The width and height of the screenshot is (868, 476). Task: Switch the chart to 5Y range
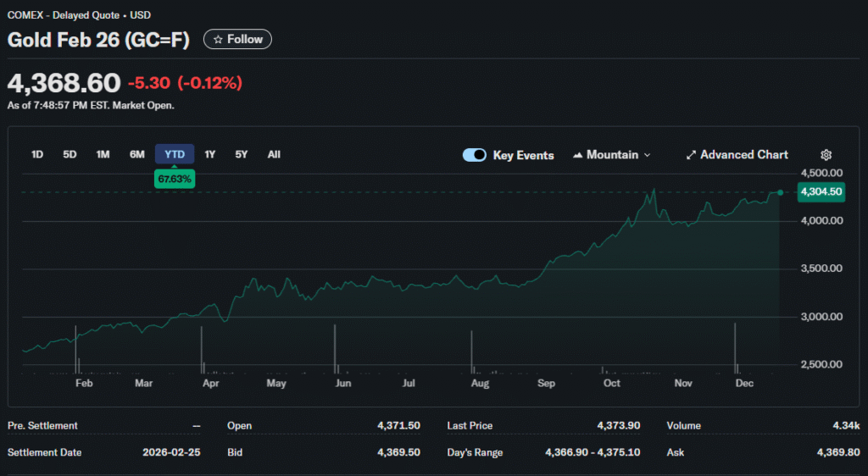[x=242, y=154]
